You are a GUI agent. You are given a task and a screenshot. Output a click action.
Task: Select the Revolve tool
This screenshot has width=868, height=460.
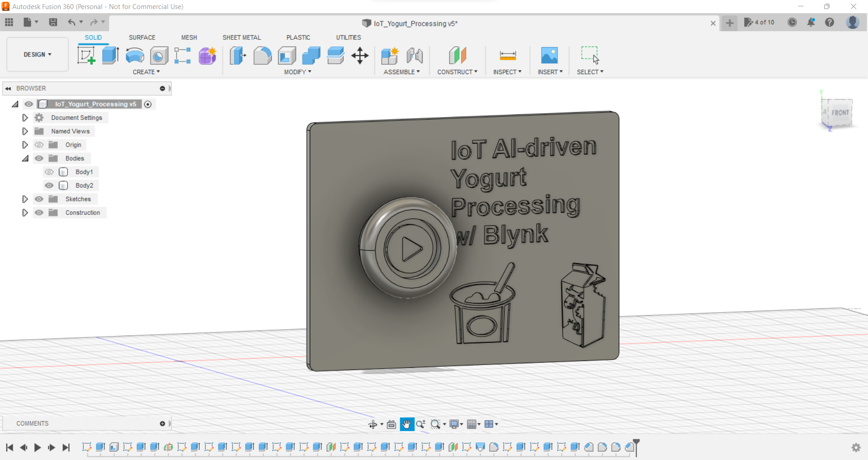(135, 56)
